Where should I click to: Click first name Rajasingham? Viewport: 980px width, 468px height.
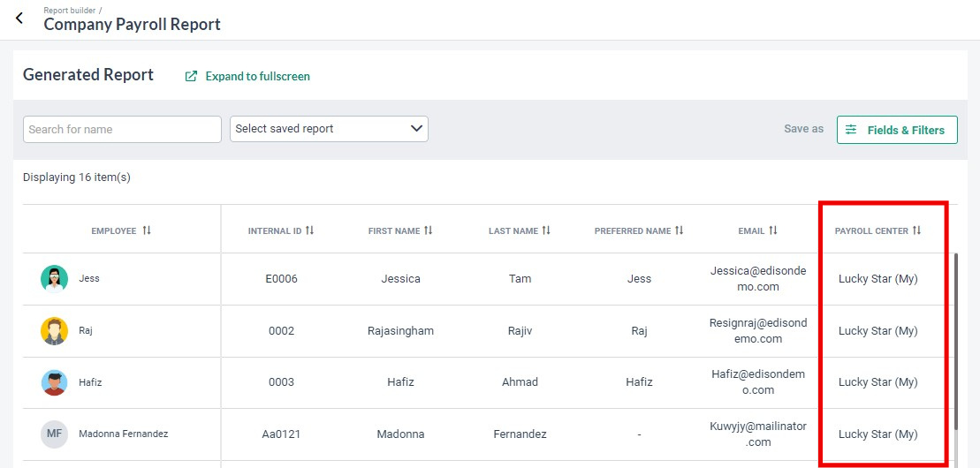[x=400, y=331]
